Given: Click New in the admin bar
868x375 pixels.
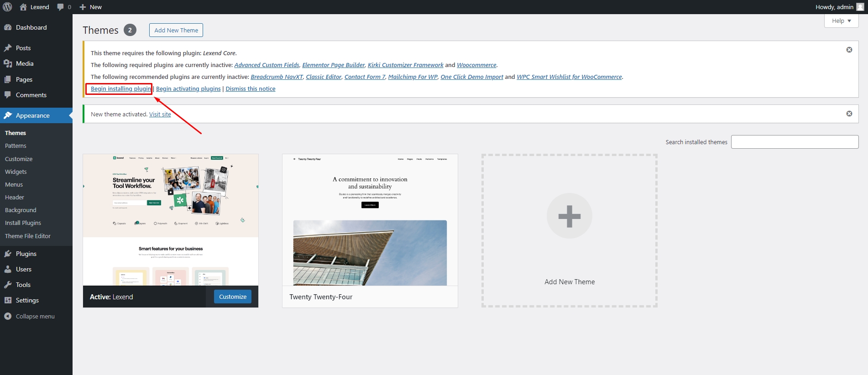Looking at the screenshot, I should (x=96, y=7).
